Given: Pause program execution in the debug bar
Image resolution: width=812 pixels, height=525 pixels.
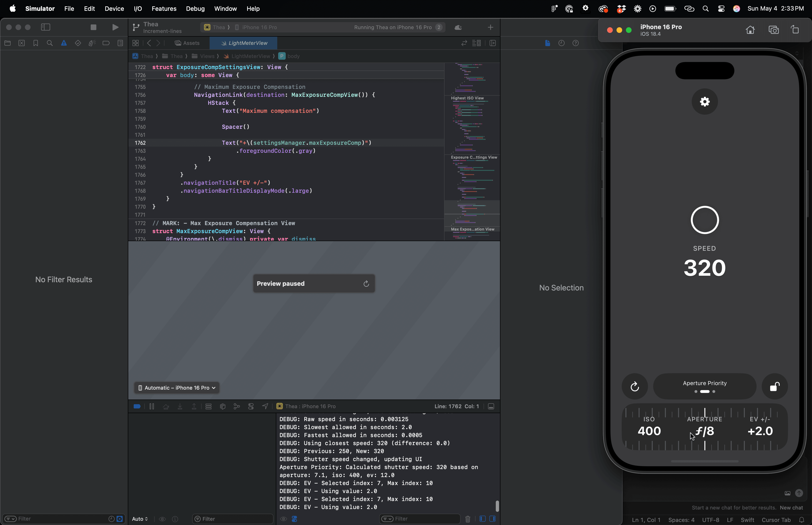Looking at the screenshot, I should [152, 406].
